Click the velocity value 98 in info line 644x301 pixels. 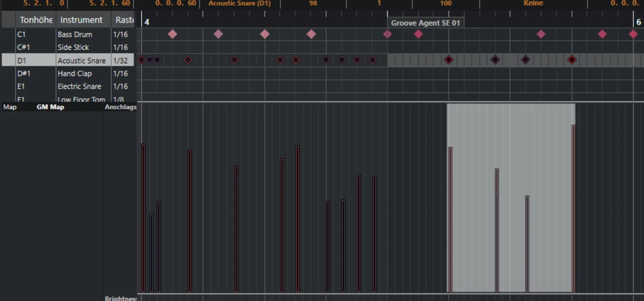pos(313,4)
